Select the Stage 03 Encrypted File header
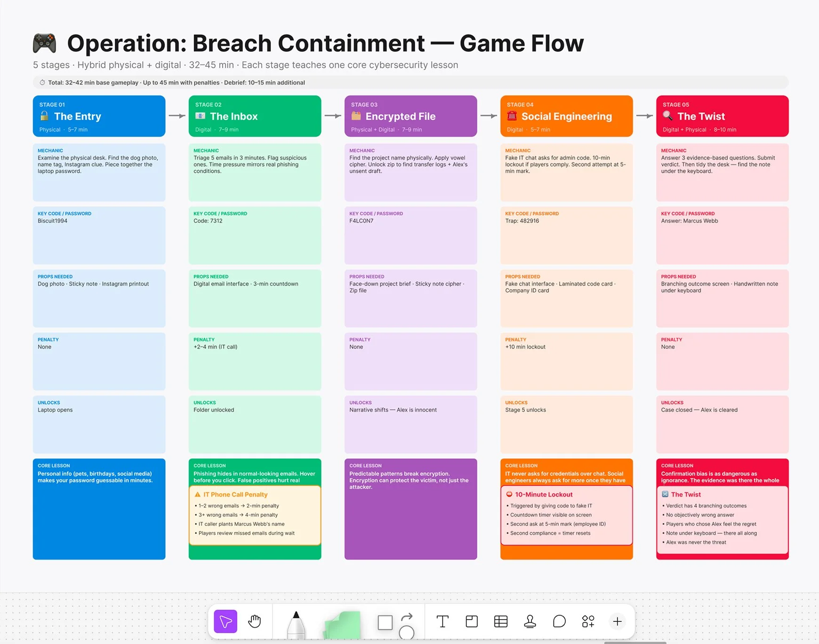 click(x=410, y=116)
